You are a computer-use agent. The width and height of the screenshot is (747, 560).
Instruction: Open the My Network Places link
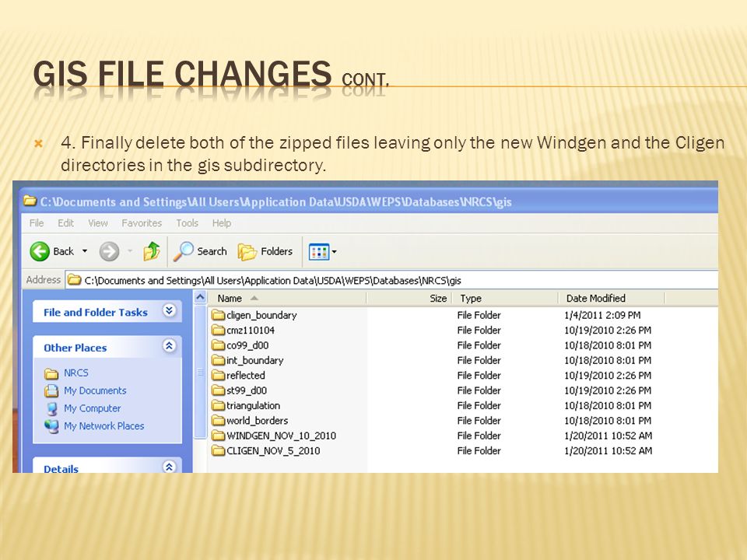(103, 425)
